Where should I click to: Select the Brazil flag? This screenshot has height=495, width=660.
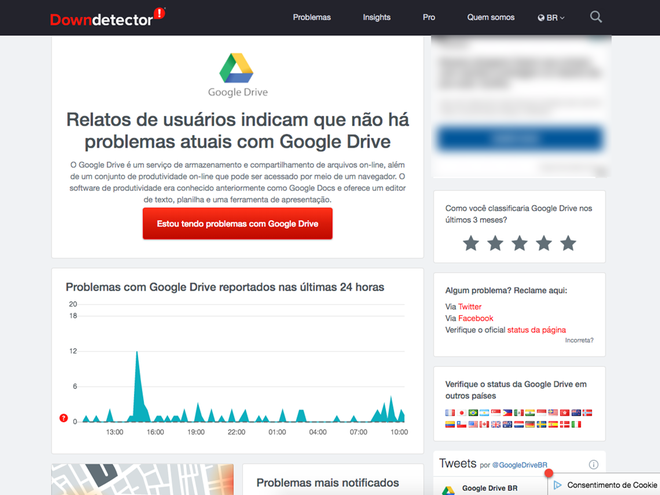click(473, 412)
